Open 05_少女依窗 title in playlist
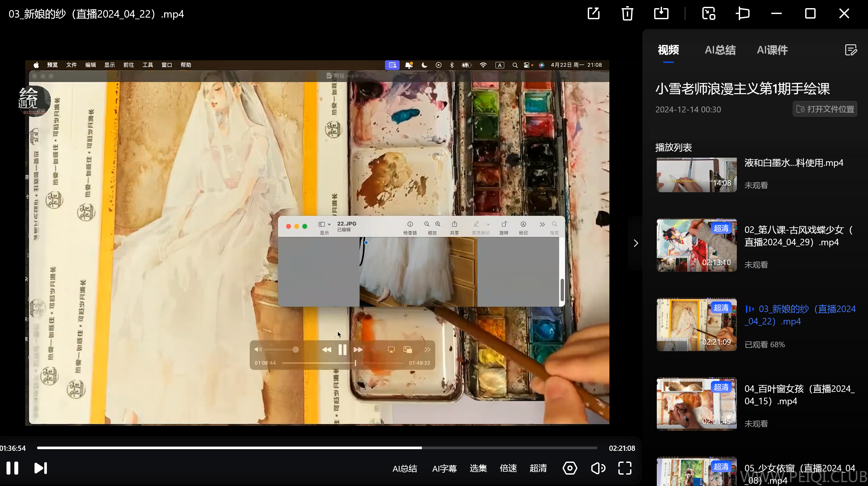Viewport: 868px width, 486px height. pyautogui.click(x=800, y=474)
